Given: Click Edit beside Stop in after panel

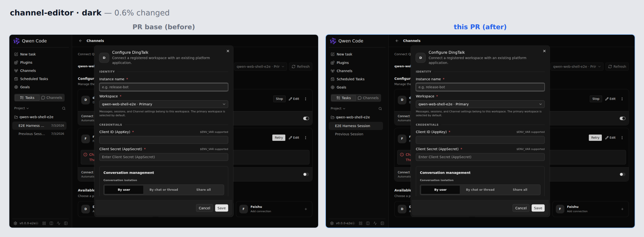Looking at the screenshot, I should click(610, 99).
